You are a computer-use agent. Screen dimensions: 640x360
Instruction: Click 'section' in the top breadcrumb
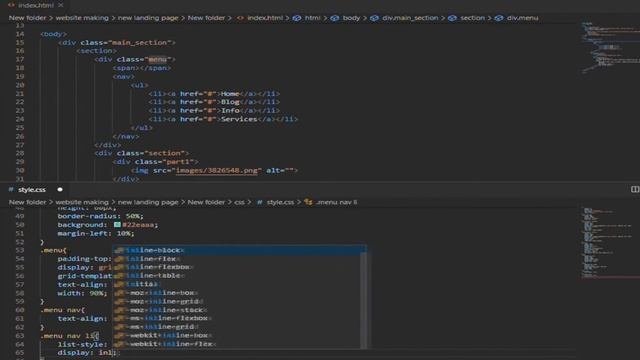tap(472, 18)
